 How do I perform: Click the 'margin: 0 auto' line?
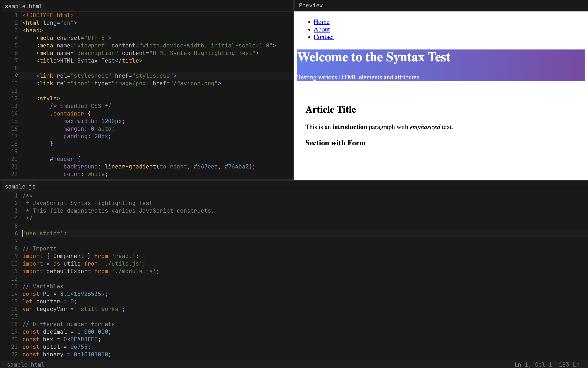pyautogui.click(x=89, y=129)
